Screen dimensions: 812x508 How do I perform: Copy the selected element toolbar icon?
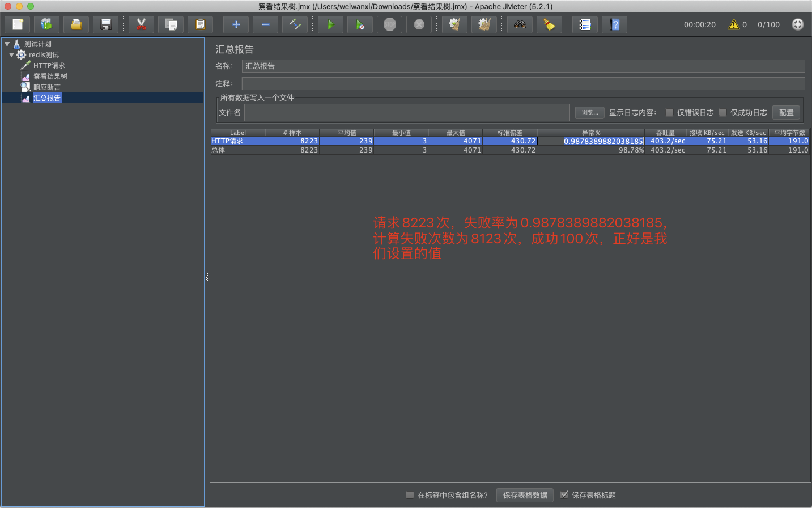[171, 24]
